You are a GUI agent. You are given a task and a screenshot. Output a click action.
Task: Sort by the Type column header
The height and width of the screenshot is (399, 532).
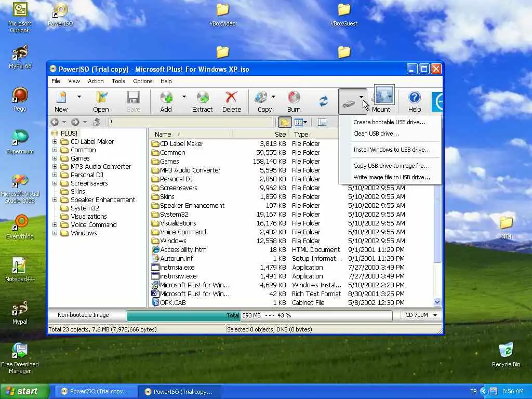pos(314,135)
